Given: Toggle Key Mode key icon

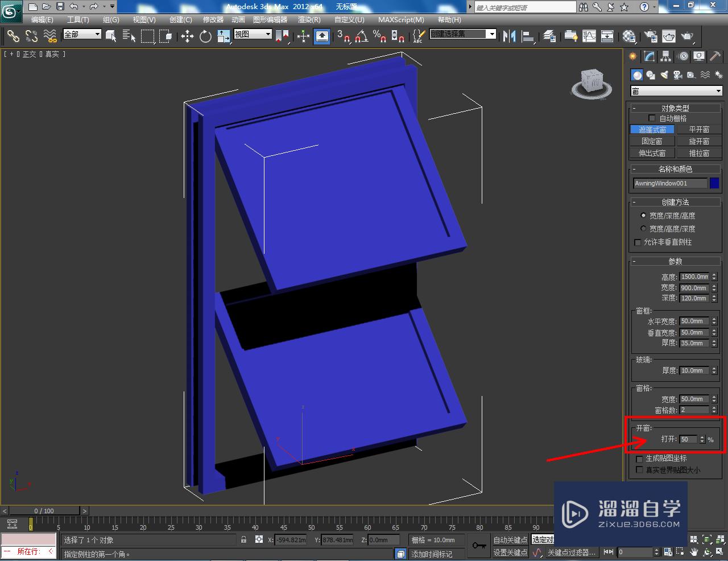Looking at the screenshot, I should tap(479, 546).
